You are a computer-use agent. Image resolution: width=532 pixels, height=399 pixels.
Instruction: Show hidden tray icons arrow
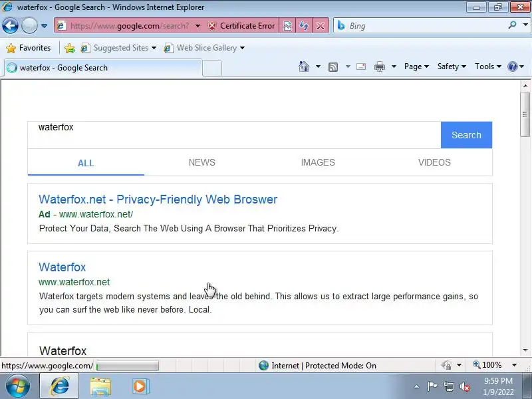point(416,386)
